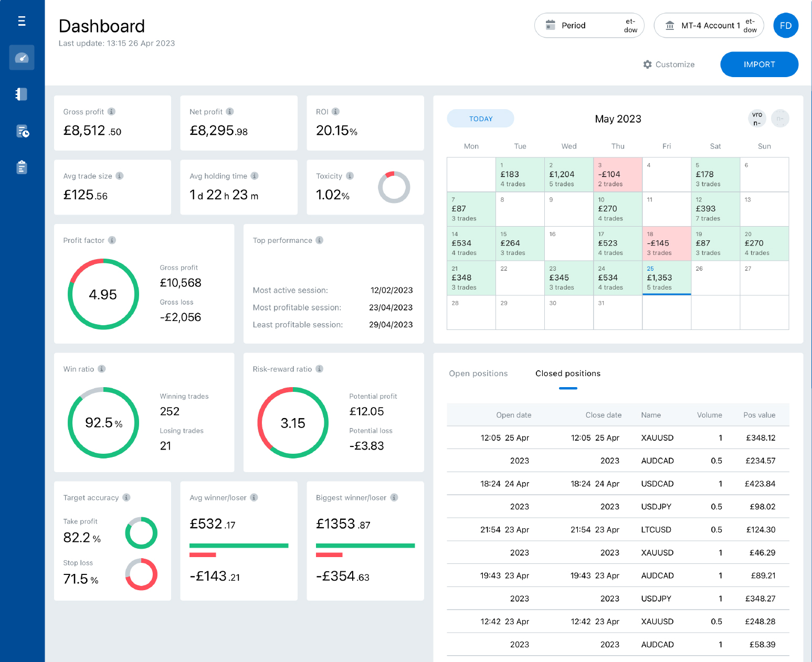Viewport: 812px width, 662px height.
Task: Click the Win ratio info icon
Action: click(x=101, y=369)
